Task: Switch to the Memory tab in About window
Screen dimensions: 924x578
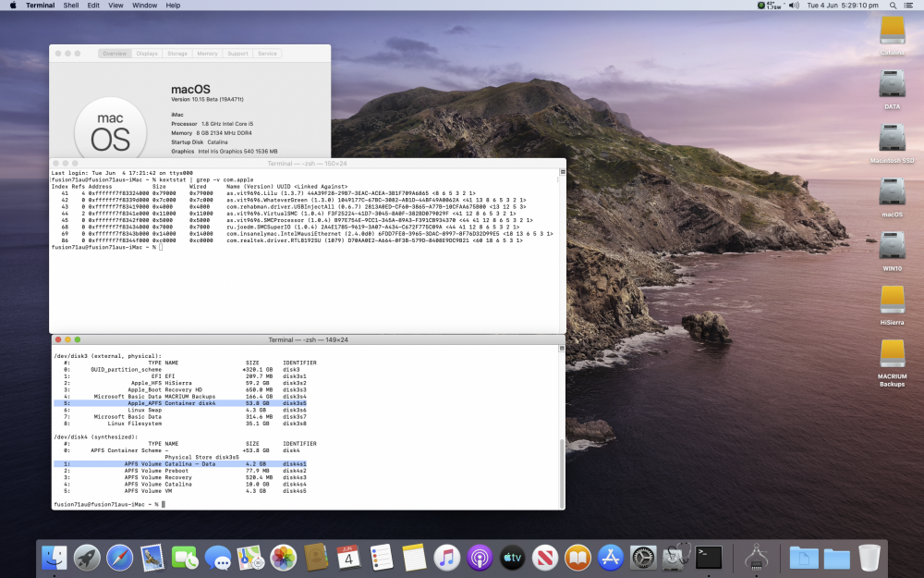Action: tap(207, 54)
